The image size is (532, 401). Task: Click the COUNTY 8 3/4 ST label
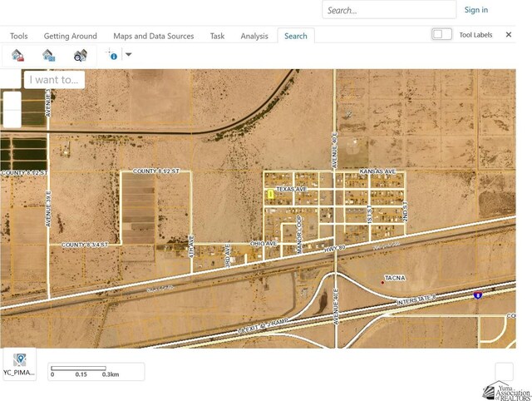(x=85, y=245)
